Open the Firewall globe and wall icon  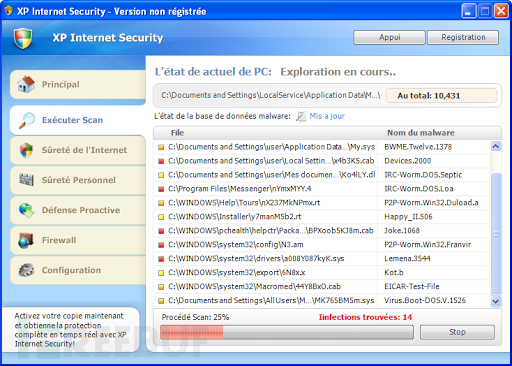click(26, 240)
